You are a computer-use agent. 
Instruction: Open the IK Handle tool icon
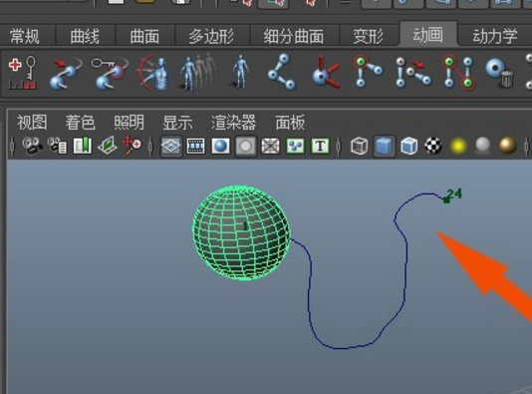pos(368,72)
